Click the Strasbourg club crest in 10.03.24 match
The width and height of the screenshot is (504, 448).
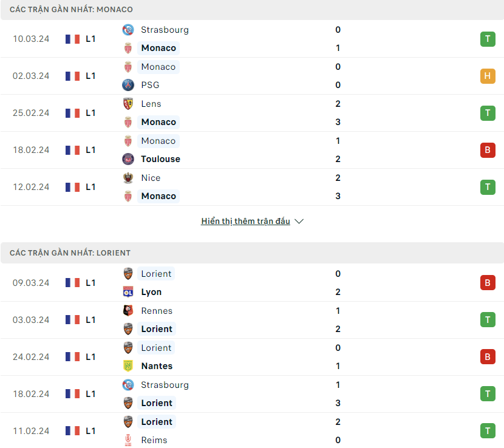(x=128, y=30)
